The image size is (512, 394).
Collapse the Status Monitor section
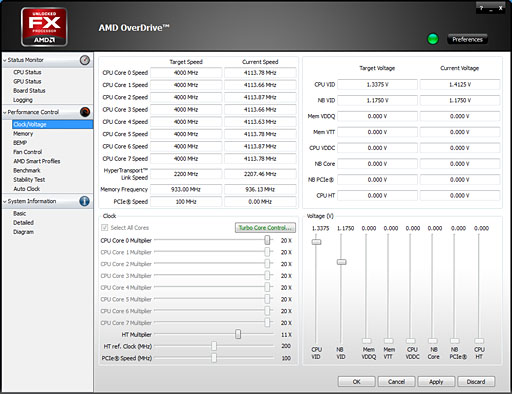[5, 60]
